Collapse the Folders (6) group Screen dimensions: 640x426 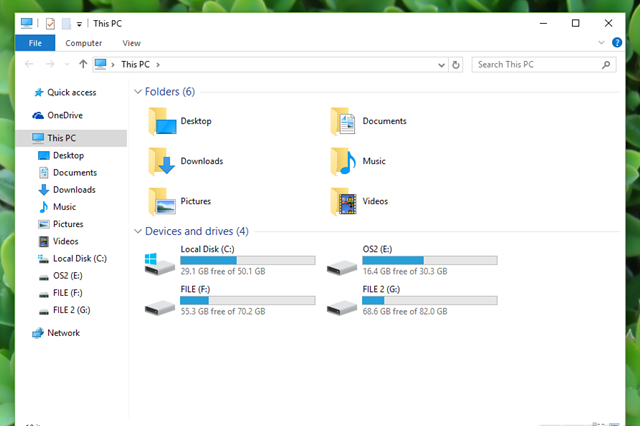[x=137, y=92]
